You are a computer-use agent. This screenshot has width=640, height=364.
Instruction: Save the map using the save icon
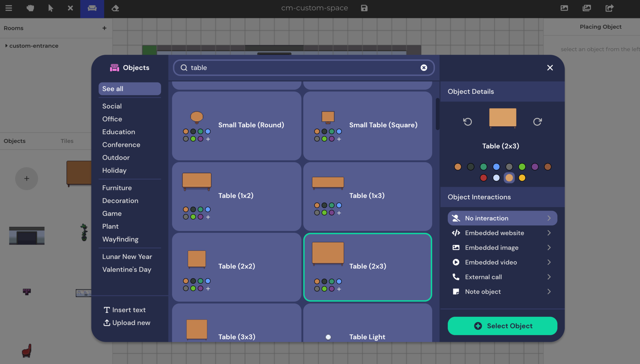pos(364,8)
